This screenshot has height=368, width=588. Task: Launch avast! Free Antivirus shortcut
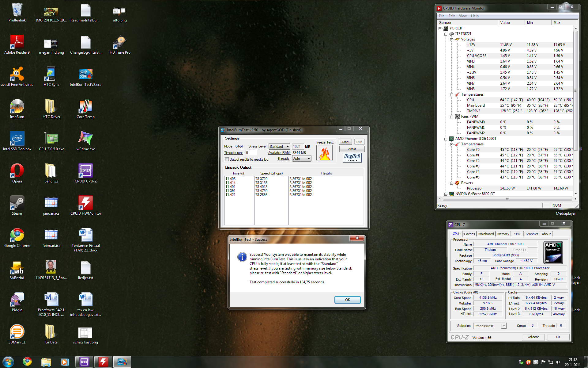17,77
